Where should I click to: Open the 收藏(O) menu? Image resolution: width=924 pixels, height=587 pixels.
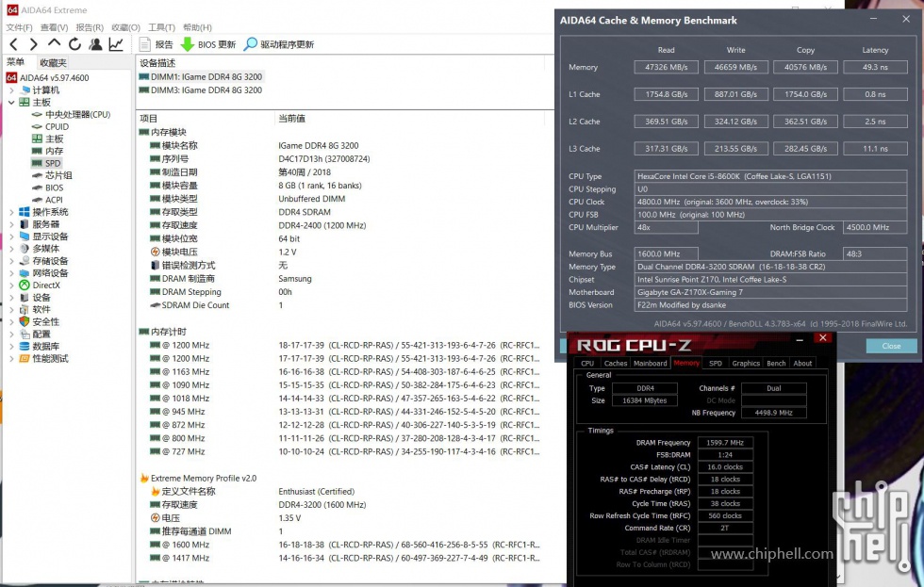[125, 27]
